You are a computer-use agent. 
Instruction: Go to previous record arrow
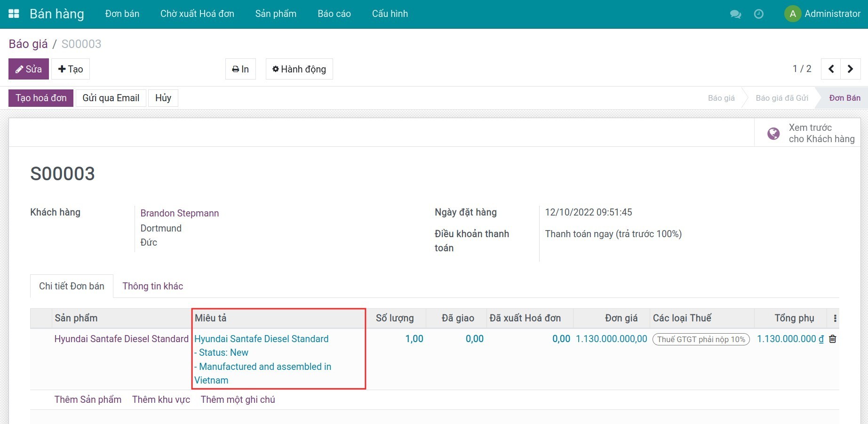pyautogui.click(x=831, y=69)
